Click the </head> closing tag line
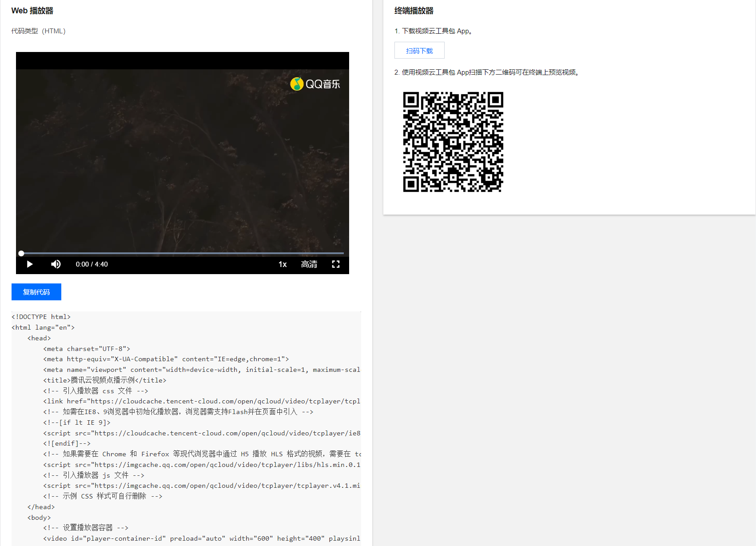This screenshot has height=546, width=756. (x=41, y=507)
